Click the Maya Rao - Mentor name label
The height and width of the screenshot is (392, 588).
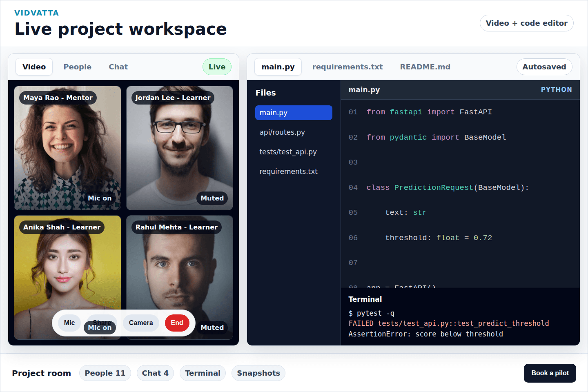[x=58, y=98]
